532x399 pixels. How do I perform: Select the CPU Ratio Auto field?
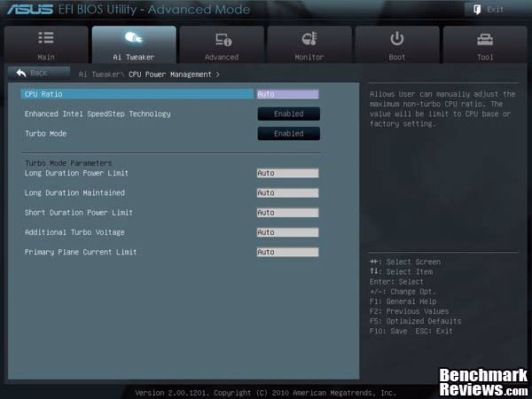[x=287, y=94]
